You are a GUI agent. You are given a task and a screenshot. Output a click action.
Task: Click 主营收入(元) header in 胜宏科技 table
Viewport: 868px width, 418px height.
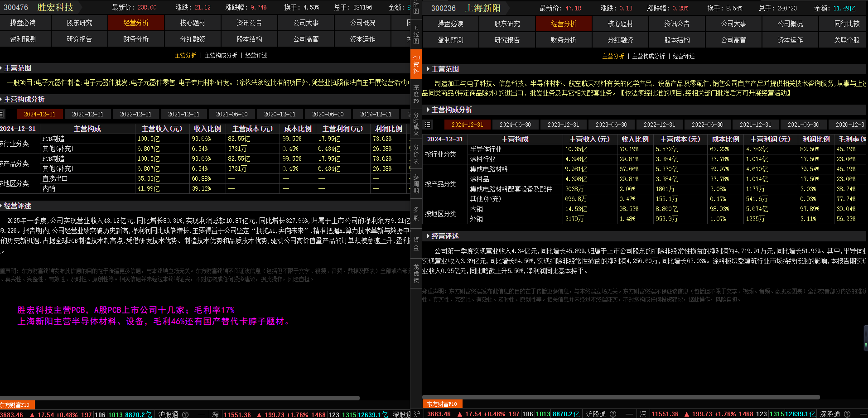click(162, 129)
